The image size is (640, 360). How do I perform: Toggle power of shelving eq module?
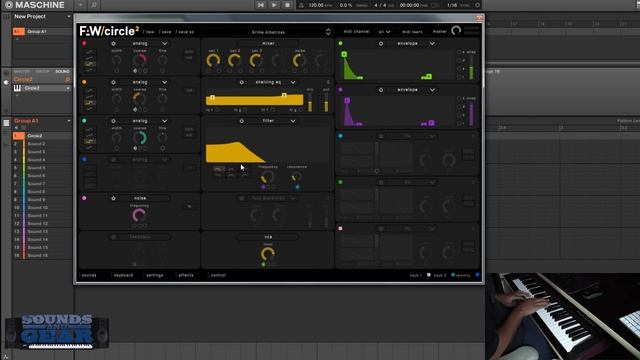pos(242,82)
